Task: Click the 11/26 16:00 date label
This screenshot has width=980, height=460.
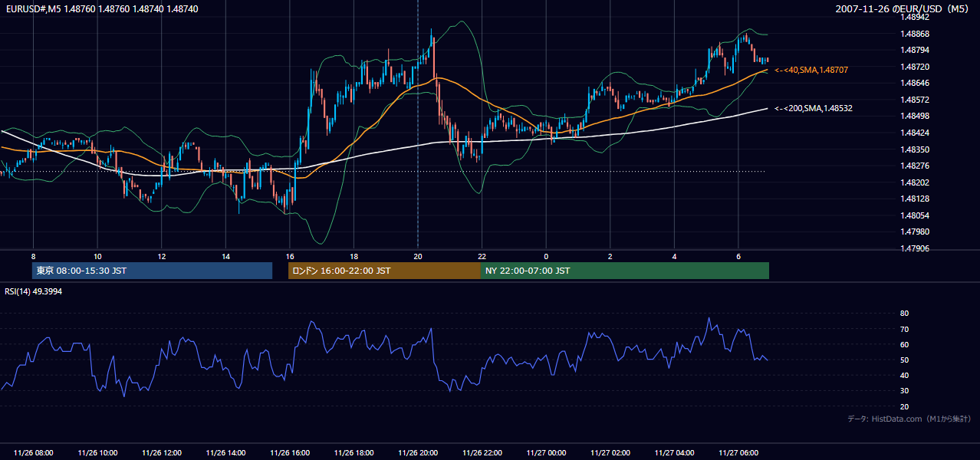Action: point(290,453)
